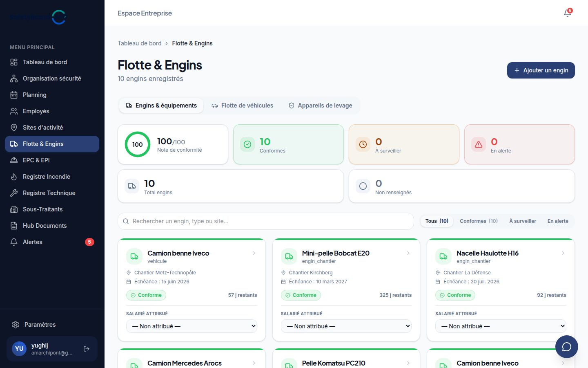Click 'Échéance : 20 juil. 2026' text
This screenshot has width=588, height=368.
[x=471, y=282]
